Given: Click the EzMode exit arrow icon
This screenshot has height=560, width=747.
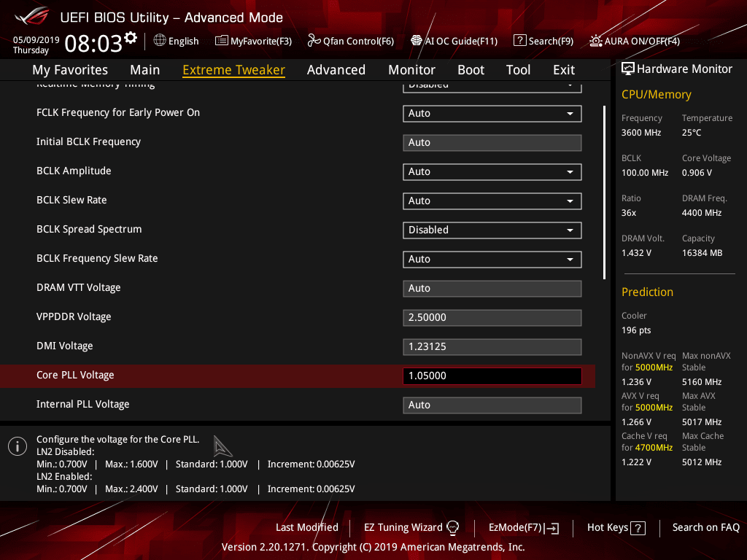Looking at the screenshot, I should coord(551,528).
